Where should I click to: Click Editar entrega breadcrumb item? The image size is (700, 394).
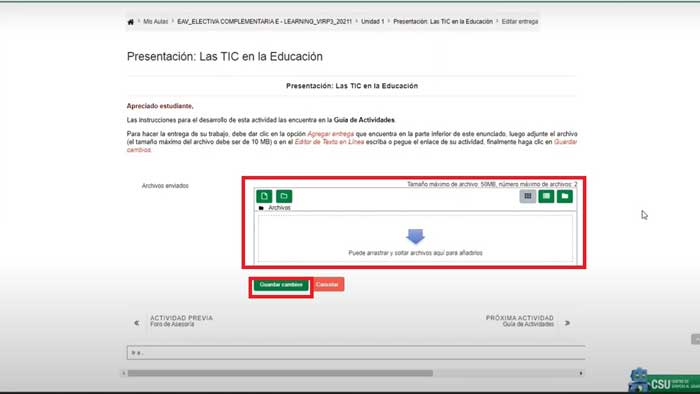tap(520, 21)
